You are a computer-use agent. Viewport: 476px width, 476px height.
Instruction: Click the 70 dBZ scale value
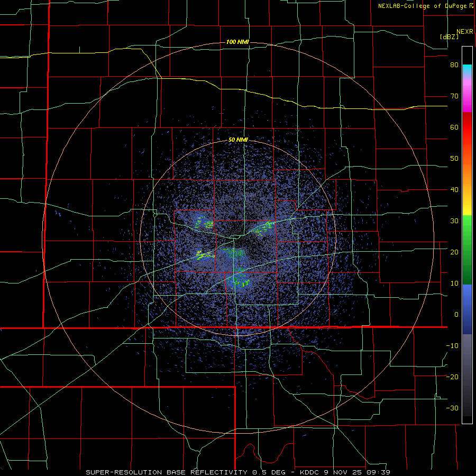454,96
